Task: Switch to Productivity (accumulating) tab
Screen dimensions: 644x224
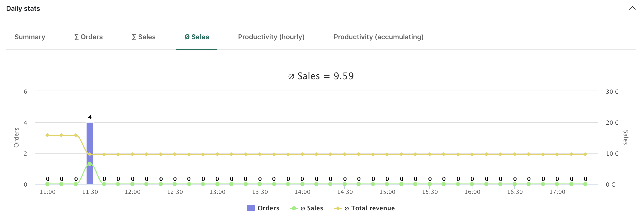Action: (378, 37)
